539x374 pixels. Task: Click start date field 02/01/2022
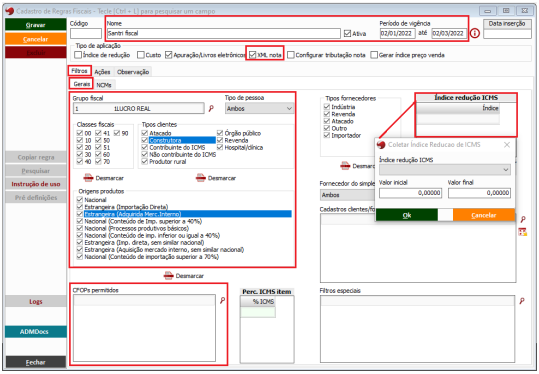(397, 33)
